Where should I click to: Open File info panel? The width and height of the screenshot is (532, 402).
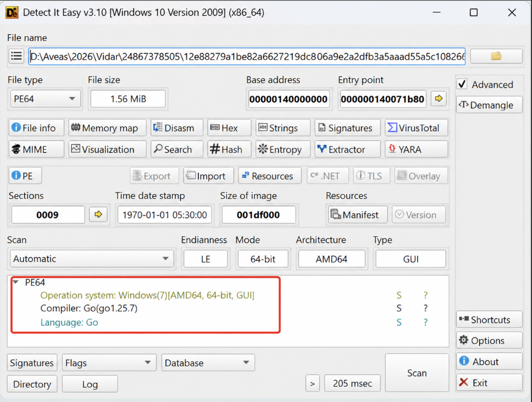[36, 128]
